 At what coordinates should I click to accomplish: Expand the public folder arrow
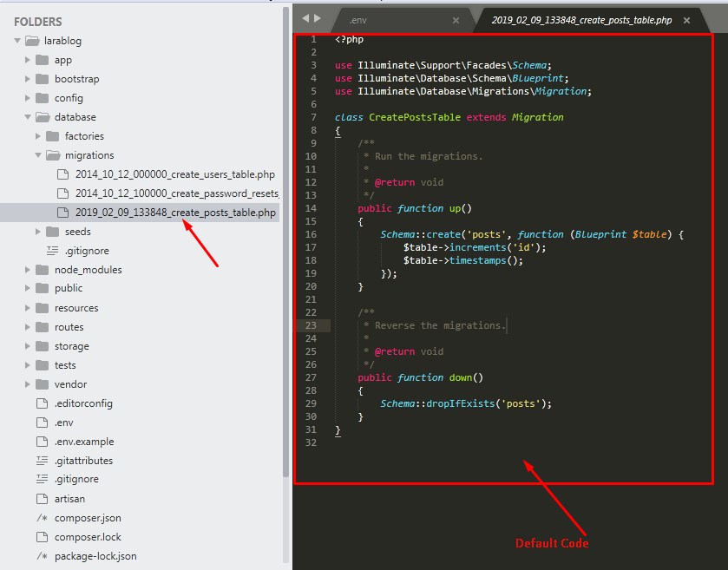(28, 288)
